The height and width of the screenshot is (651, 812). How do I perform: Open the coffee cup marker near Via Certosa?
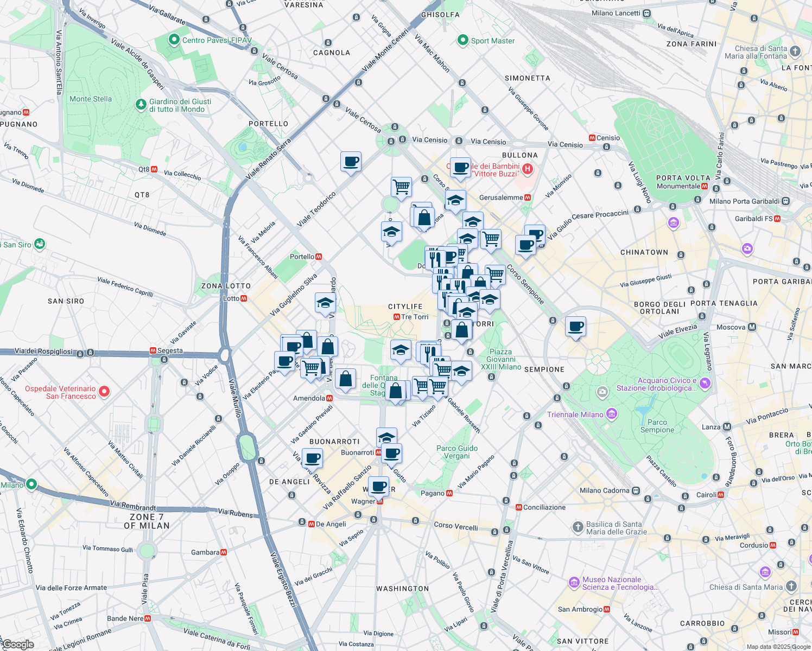351,162
